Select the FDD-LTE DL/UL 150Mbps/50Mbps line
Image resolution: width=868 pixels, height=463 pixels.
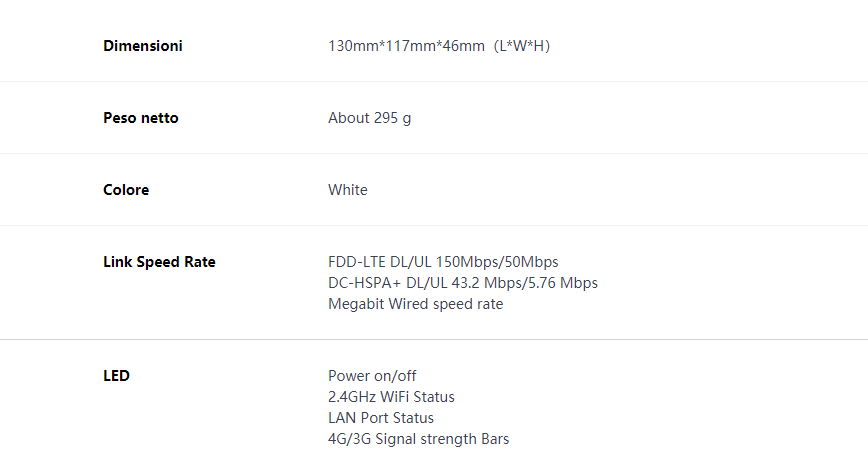[x=443, y=262]
